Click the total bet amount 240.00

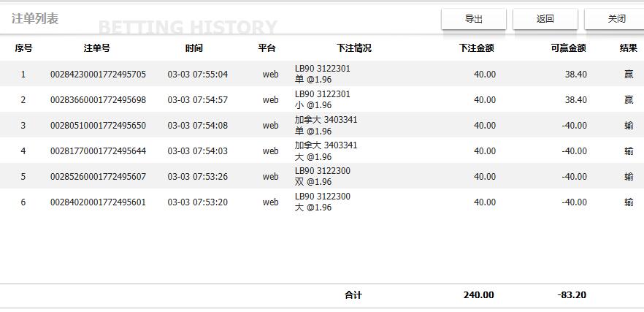click(x=478, y=295)
